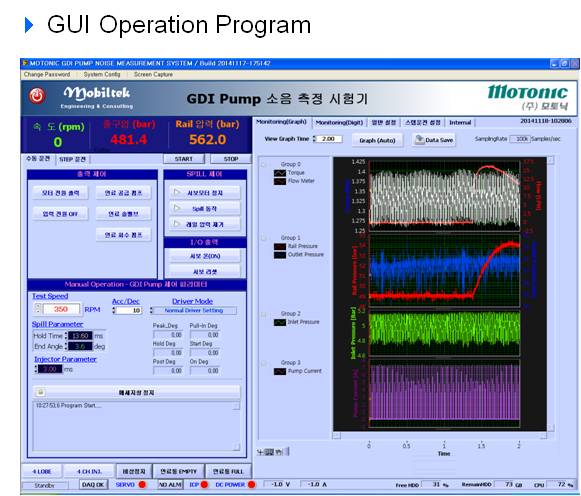Click the FULL fuel tank button
Image resolution: width=581 pixels, height=496 pixels.
click(x=228, y=472)
